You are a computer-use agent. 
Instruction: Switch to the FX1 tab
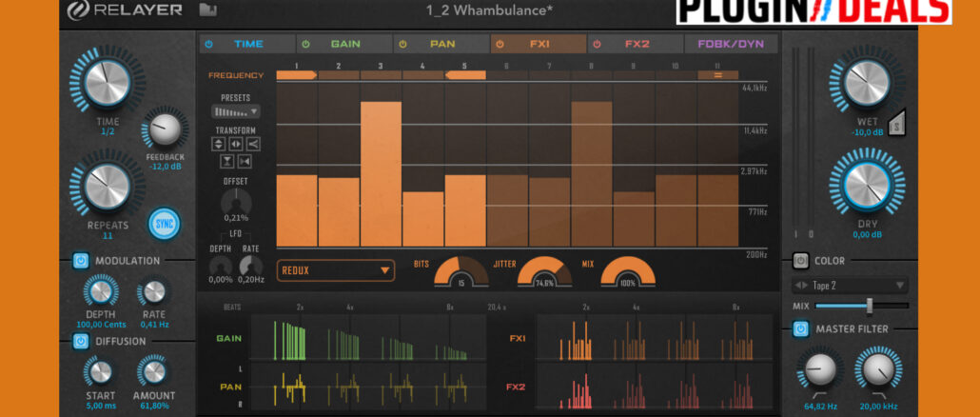click(539, 44)
